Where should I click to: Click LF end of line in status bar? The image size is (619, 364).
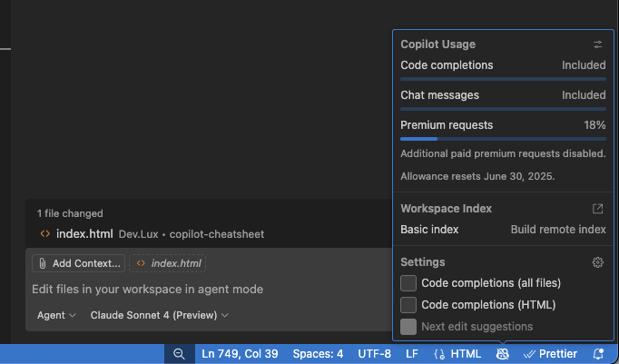point(412,354)
